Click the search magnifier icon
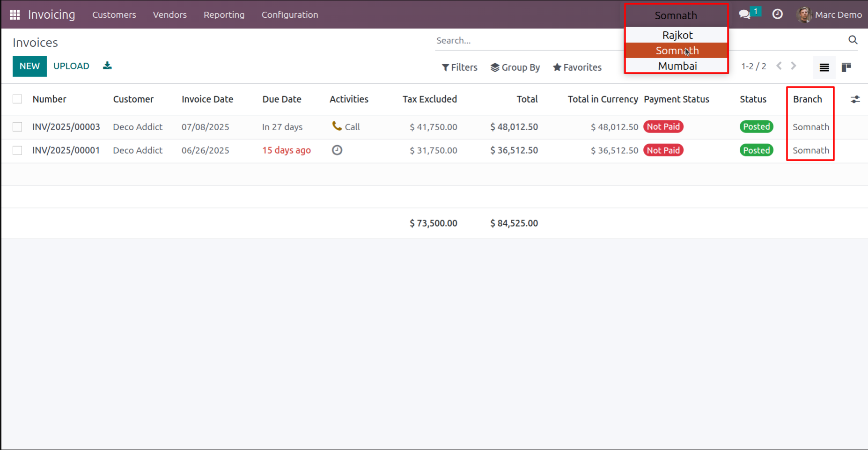The height and width of the screenshot is (450, 868). 853,40
